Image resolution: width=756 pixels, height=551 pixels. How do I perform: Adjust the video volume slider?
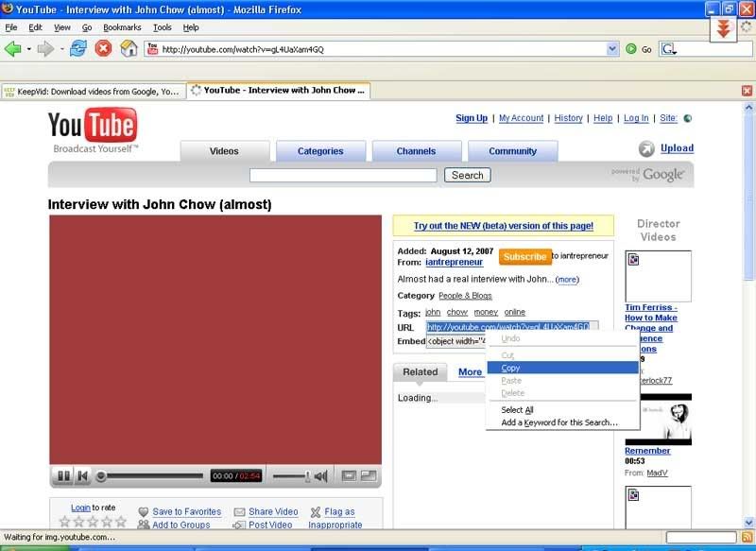point(292,476)
